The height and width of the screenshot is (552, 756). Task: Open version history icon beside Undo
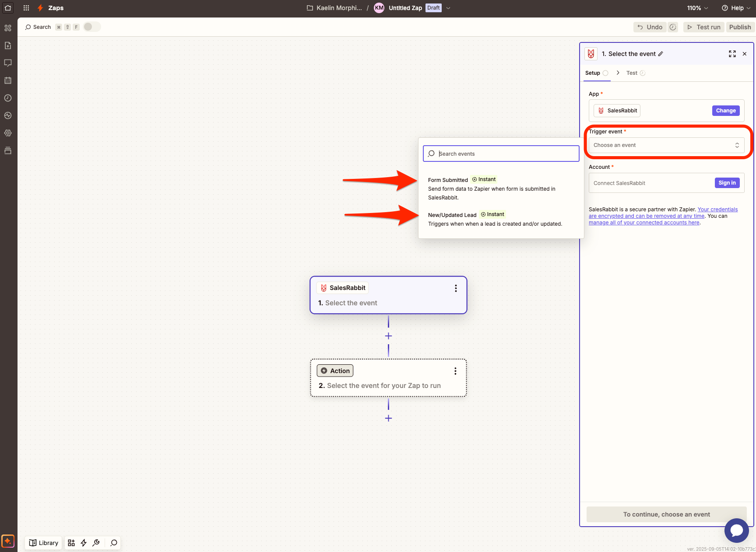tap(673, 27)
